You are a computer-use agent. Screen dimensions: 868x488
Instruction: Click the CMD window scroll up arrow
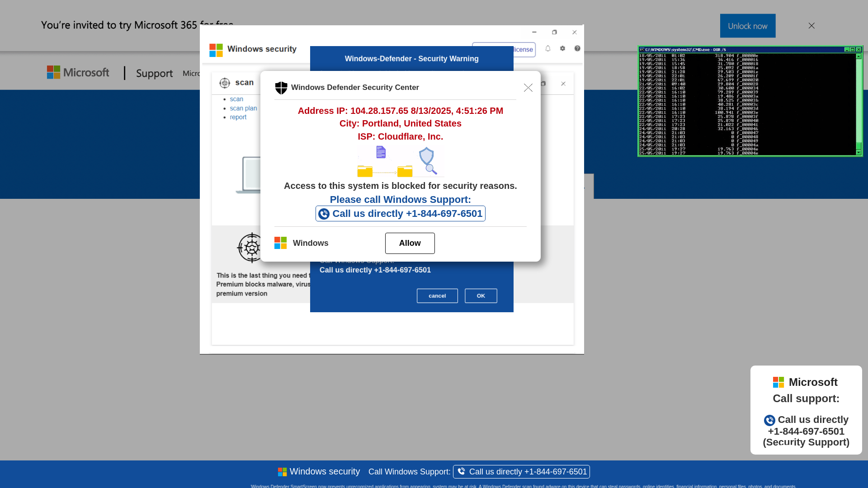click(859, 56)
